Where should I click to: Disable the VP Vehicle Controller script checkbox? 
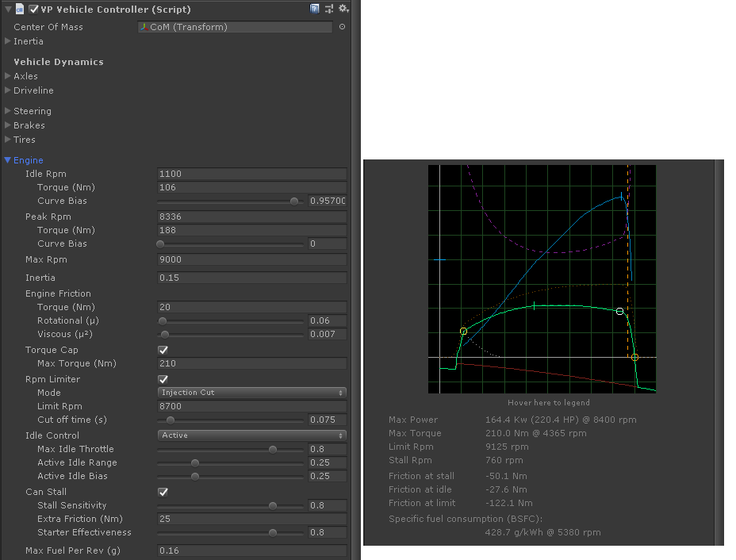[33, 10]
